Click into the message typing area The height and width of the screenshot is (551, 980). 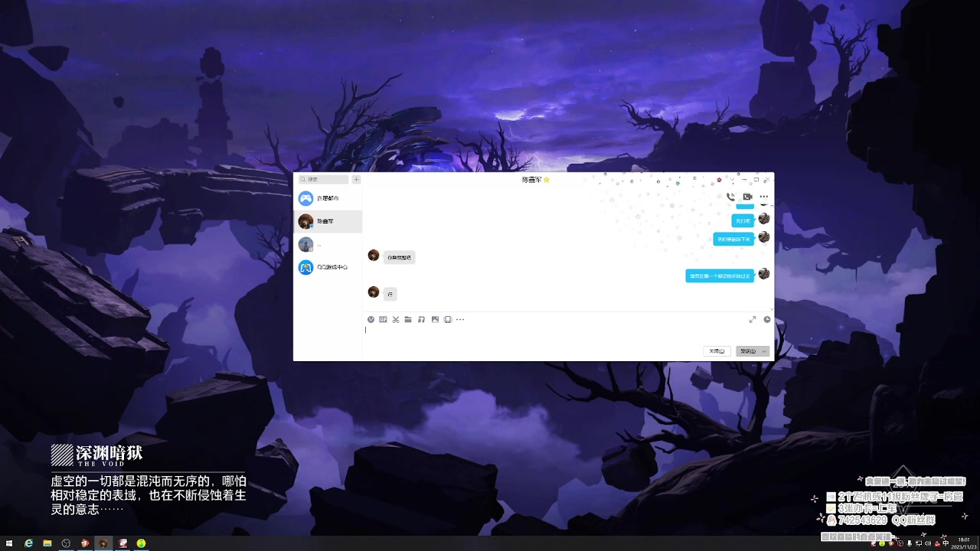point(567,334)
